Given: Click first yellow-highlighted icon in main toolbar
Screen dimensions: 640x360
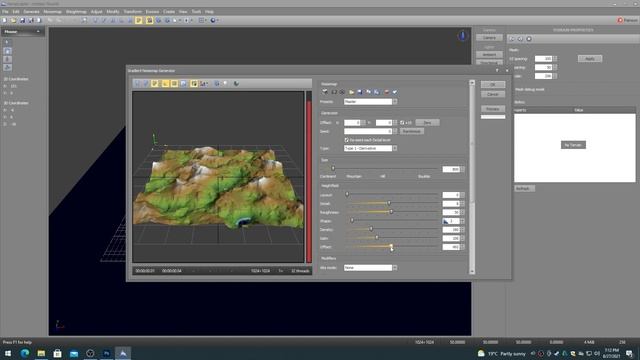Looking at the screenshot, I should (139, 20).
